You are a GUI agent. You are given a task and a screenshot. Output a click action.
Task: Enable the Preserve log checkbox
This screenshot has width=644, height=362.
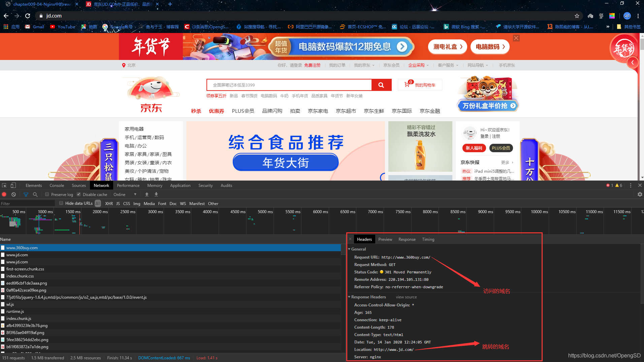coord(47,194)
